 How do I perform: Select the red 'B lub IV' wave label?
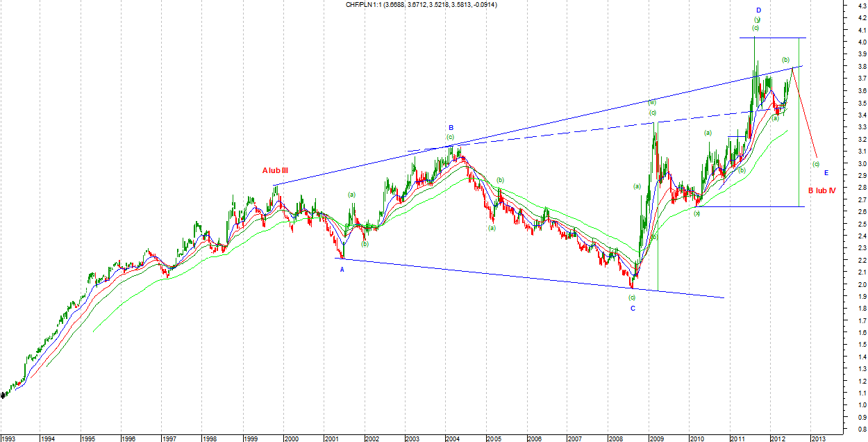pyautogui.click(x=821, y=190)
